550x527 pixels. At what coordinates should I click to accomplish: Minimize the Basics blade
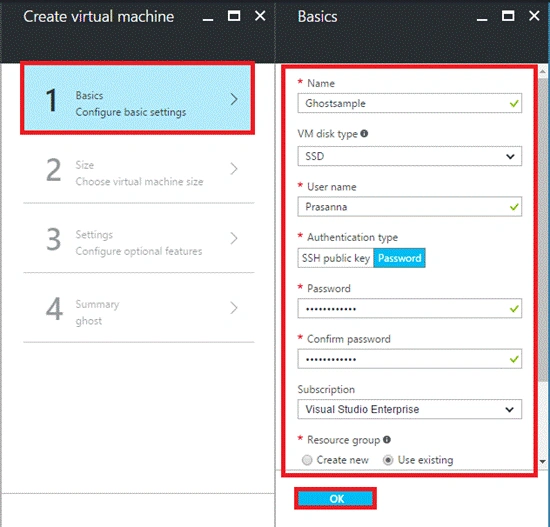[x=482, y=16]
